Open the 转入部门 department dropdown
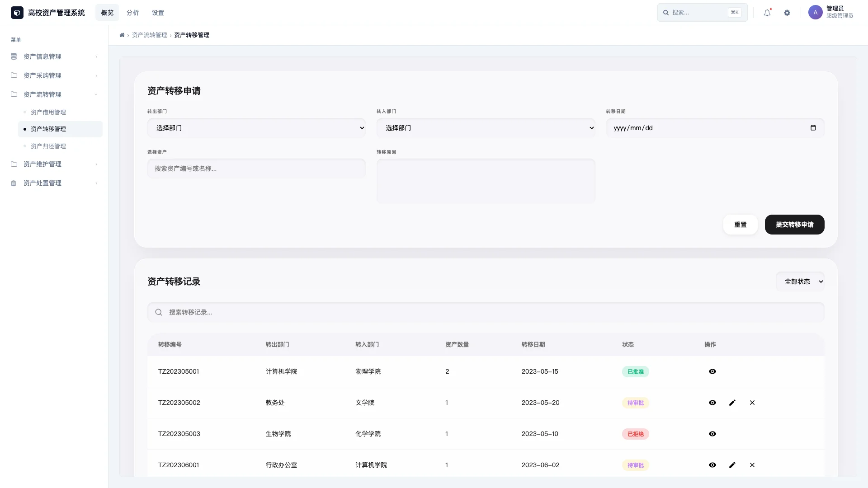868x488 pixels. click(x=486, y=128)
